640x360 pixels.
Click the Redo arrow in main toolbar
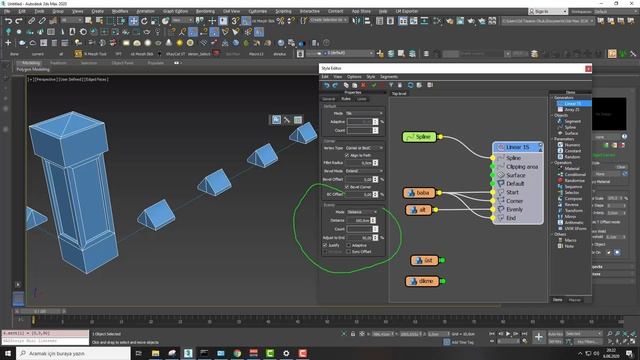click(x=19, y=21)
